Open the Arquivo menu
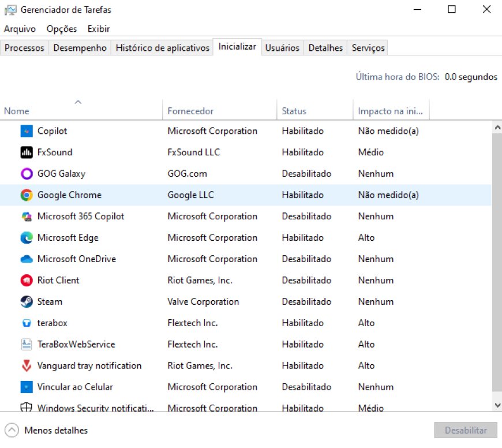 click(x=20, y=29)
